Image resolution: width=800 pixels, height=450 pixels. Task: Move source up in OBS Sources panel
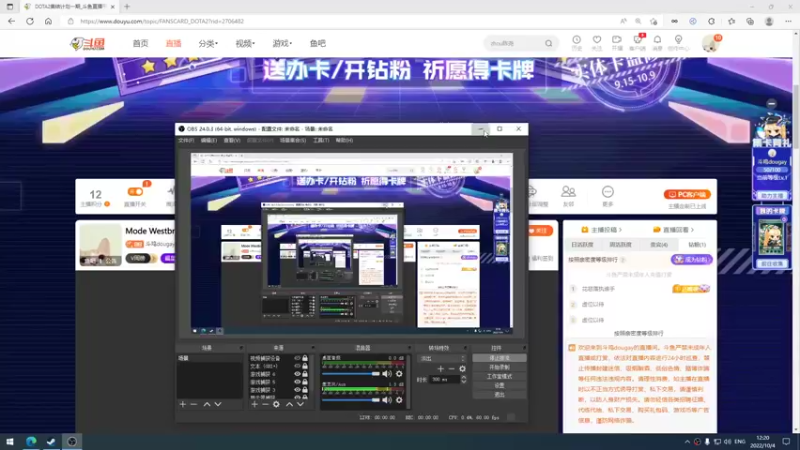(289, 404)
